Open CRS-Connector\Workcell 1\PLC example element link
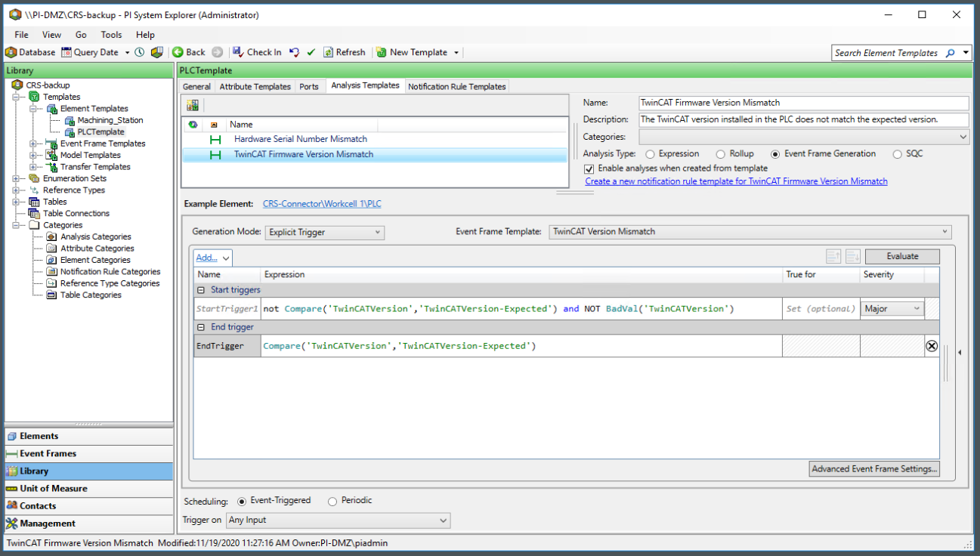980x556 pixels. [x=322, y=204]
